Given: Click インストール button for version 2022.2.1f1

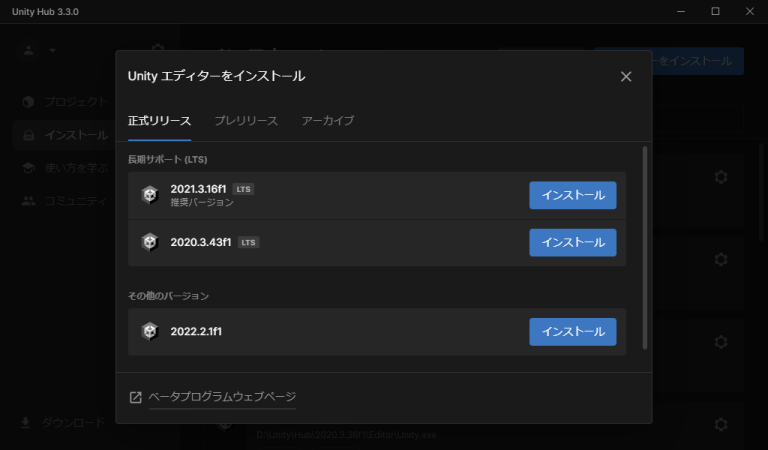Looking at the screenshot, I should click(x=572, y=331).
